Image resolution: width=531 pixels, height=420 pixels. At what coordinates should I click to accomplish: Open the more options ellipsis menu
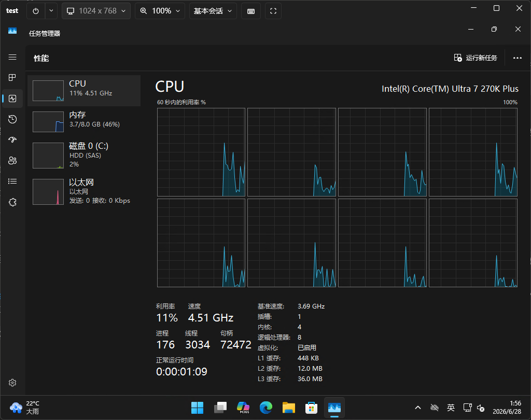tap(518, 58)
